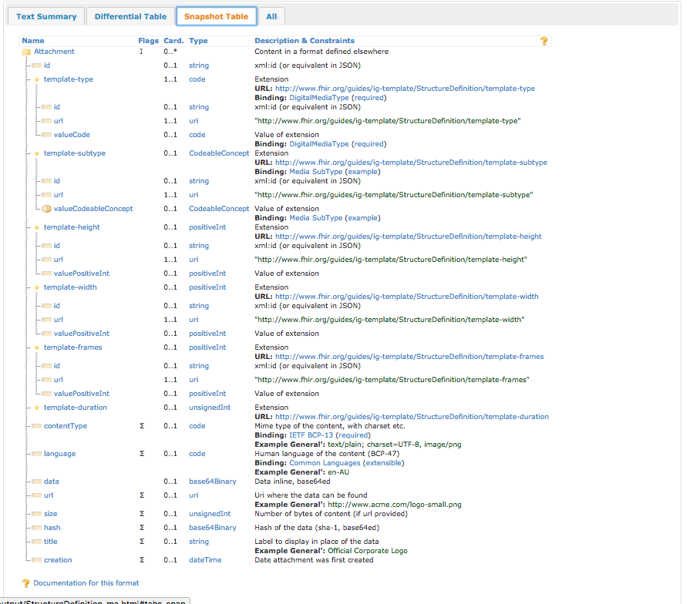This screenshot has width=700, height=604.
Task: Open the Attachment root element link
Action: tap(54, 52)
